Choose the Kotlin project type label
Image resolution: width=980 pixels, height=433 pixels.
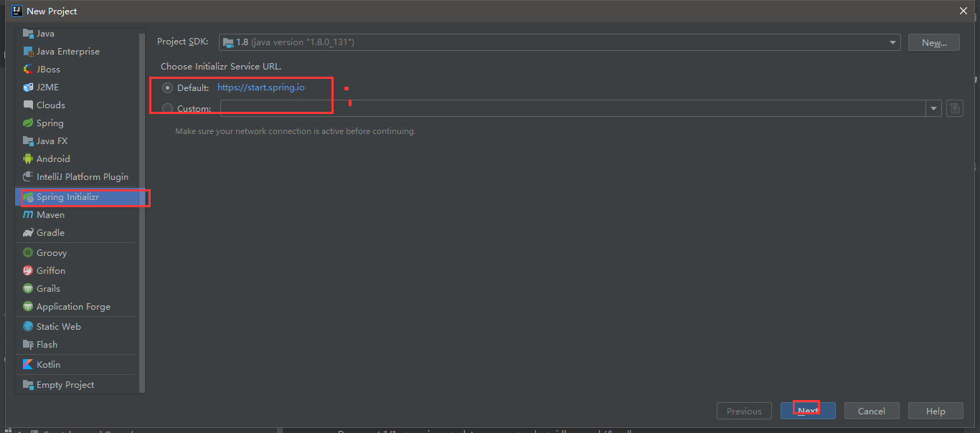coord(48,365)
